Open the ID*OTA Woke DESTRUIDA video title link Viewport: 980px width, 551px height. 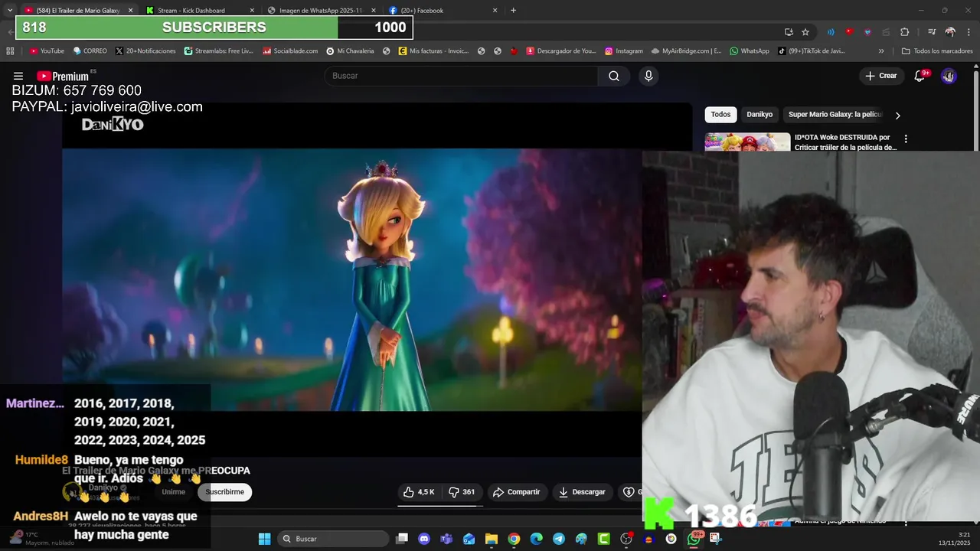845,142
